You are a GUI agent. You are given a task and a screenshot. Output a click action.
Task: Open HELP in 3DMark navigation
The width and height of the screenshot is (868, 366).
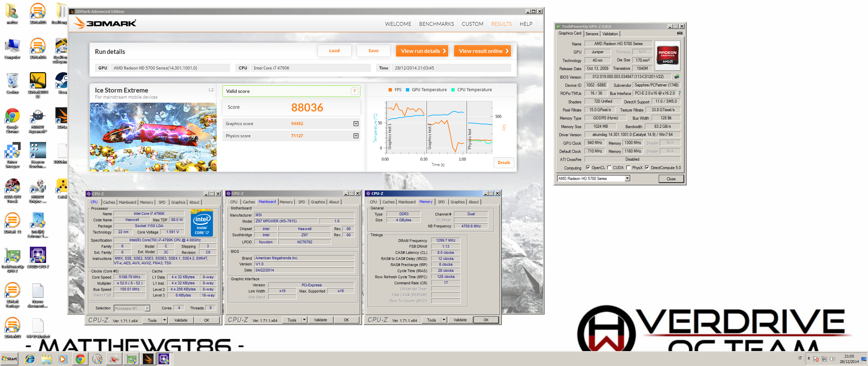(526, 24)
